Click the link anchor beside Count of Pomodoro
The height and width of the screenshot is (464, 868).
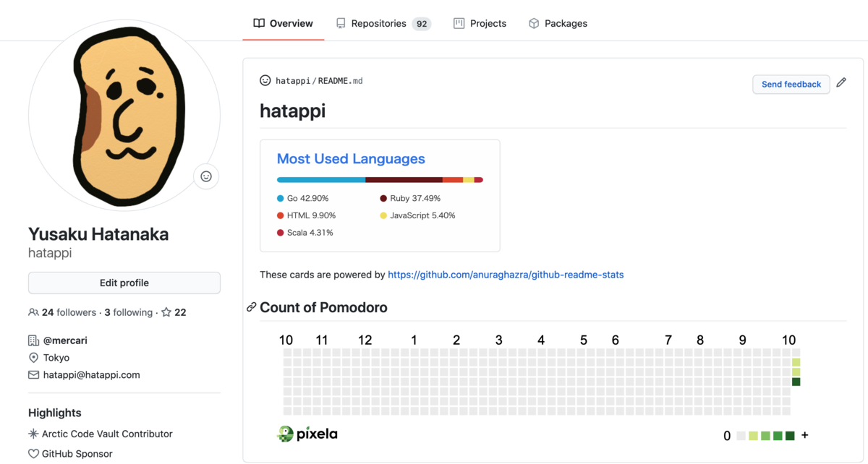tap(251, 306)
